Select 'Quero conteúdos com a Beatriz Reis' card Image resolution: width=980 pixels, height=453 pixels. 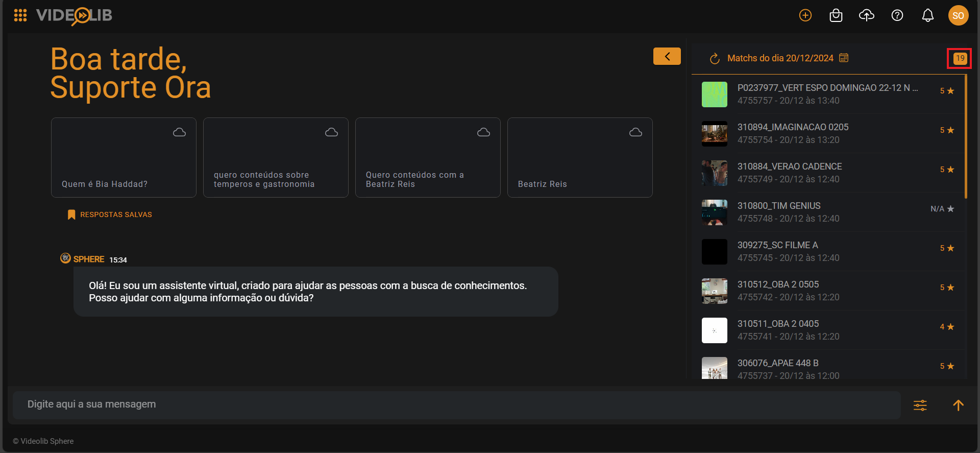click(428, 157)
